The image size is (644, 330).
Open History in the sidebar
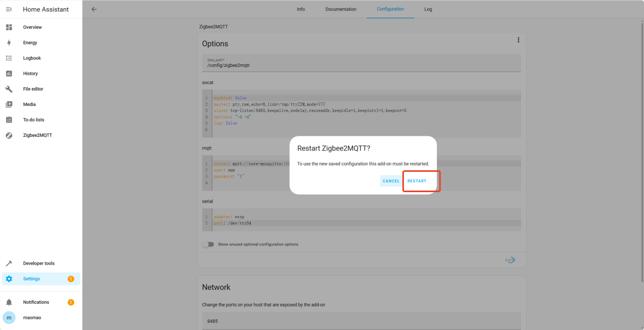[x=41, y=74]
